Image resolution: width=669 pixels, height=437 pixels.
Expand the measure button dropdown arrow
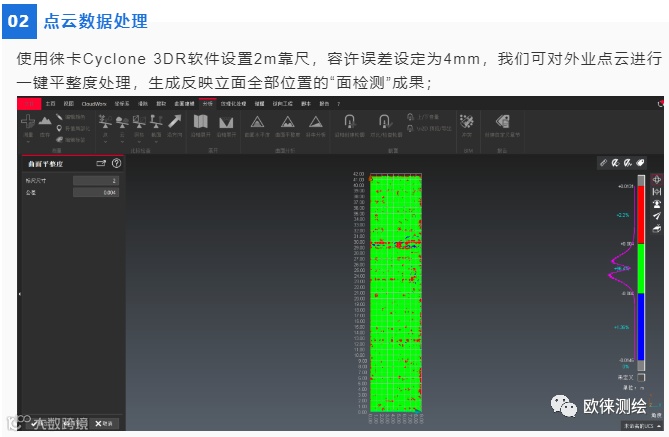point(28,142)
